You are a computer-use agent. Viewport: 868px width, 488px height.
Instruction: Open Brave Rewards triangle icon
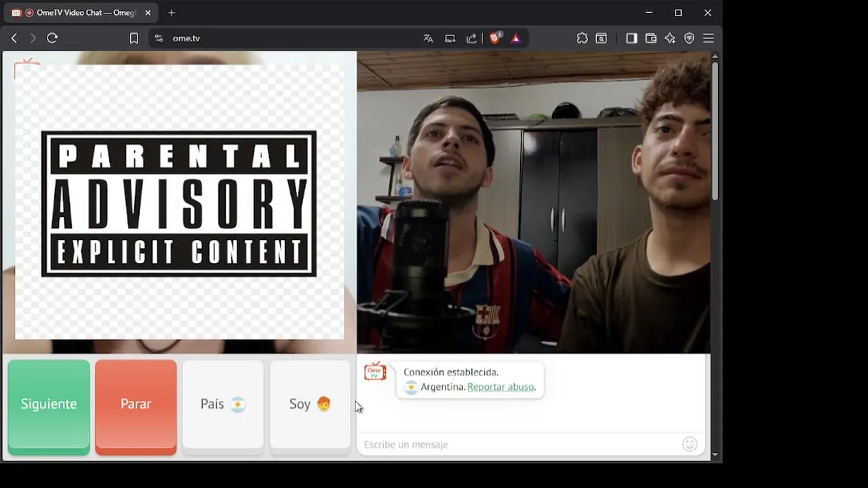pos(516,39)
